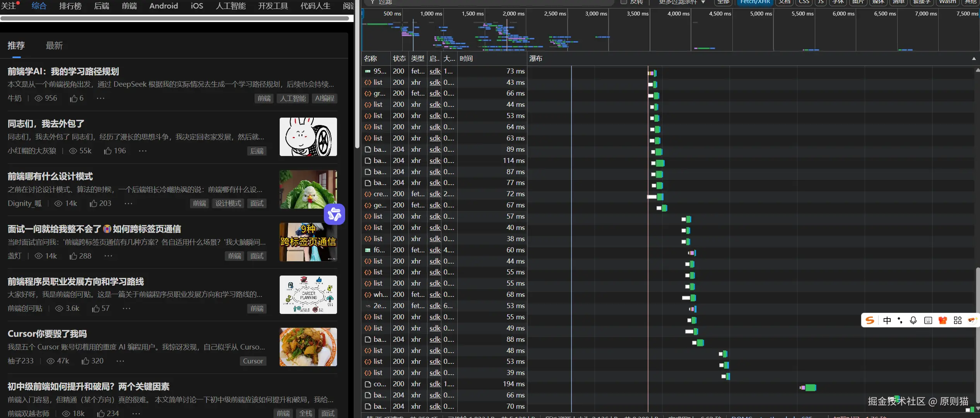Switch to 最新 tab
Viewport: 980px width, 418px height.
coord(54,46)
